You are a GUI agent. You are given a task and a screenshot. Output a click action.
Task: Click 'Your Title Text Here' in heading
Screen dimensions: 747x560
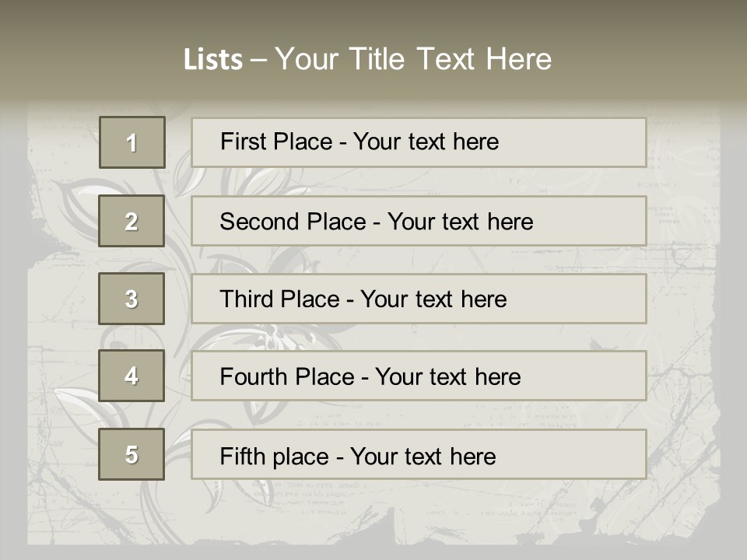tap(413, 59)
